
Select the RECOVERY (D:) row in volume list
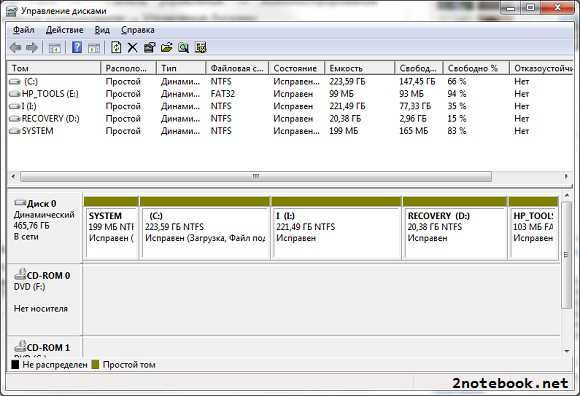pyautogui.click(x=290, y=119)
